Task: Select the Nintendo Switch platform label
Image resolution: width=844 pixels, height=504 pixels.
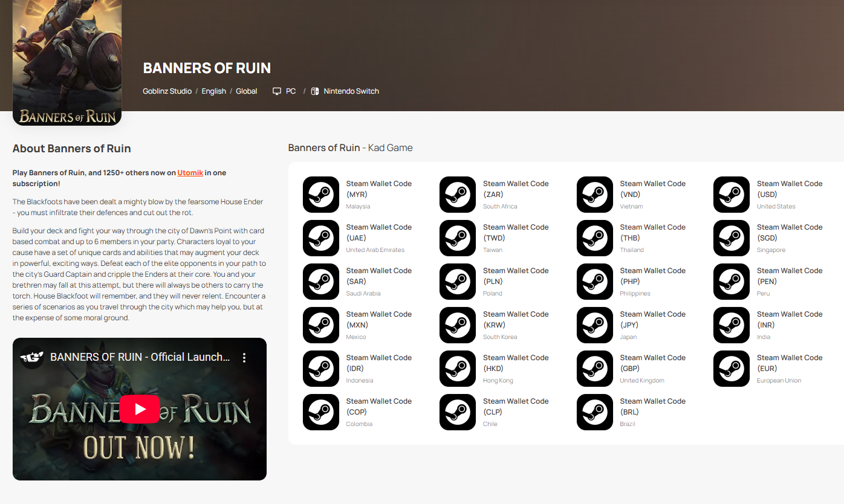Action: (x=351, y=91)
